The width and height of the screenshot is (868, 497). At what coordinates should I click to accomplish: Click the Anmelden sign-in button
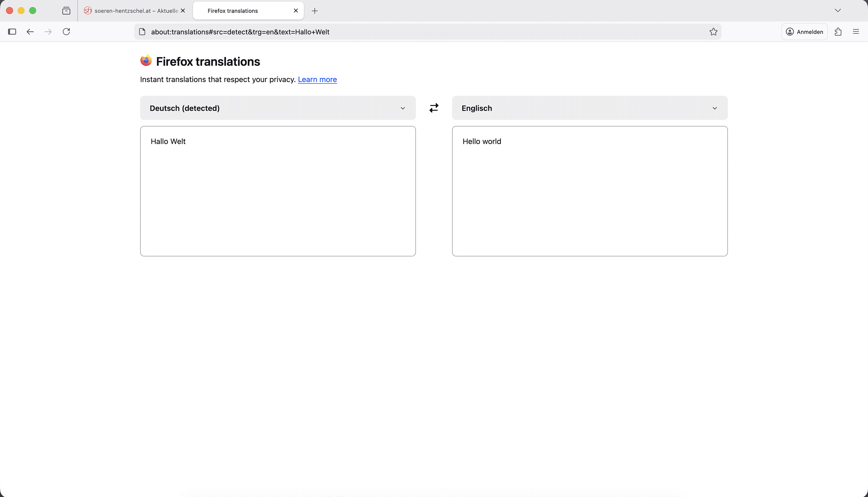pos(804,32)
